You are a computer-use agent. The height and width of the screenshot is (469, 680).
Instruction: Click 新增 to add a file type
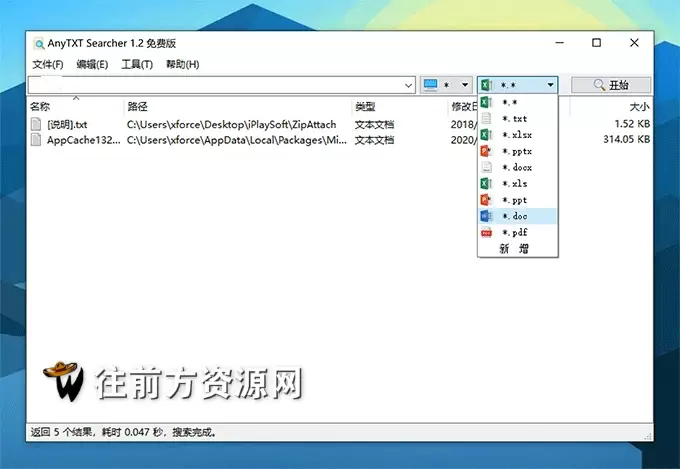coord(514,249)
